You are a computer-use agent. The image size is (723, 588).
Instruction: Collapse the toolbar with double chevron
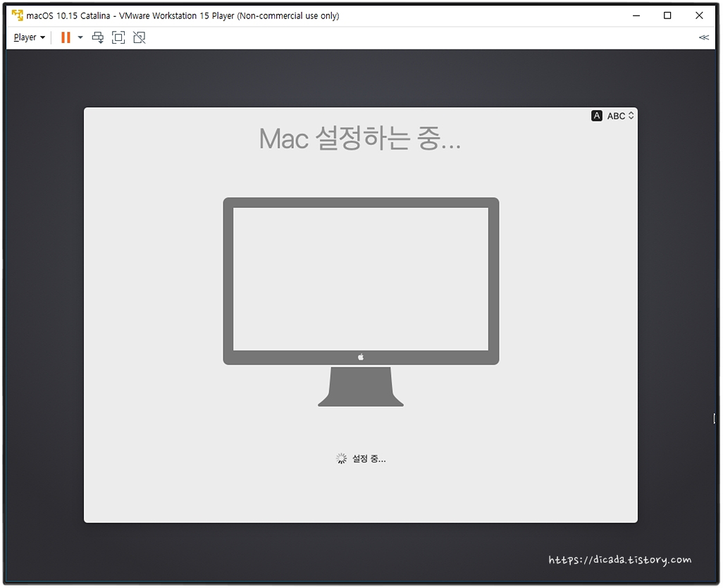pos(704,37)
